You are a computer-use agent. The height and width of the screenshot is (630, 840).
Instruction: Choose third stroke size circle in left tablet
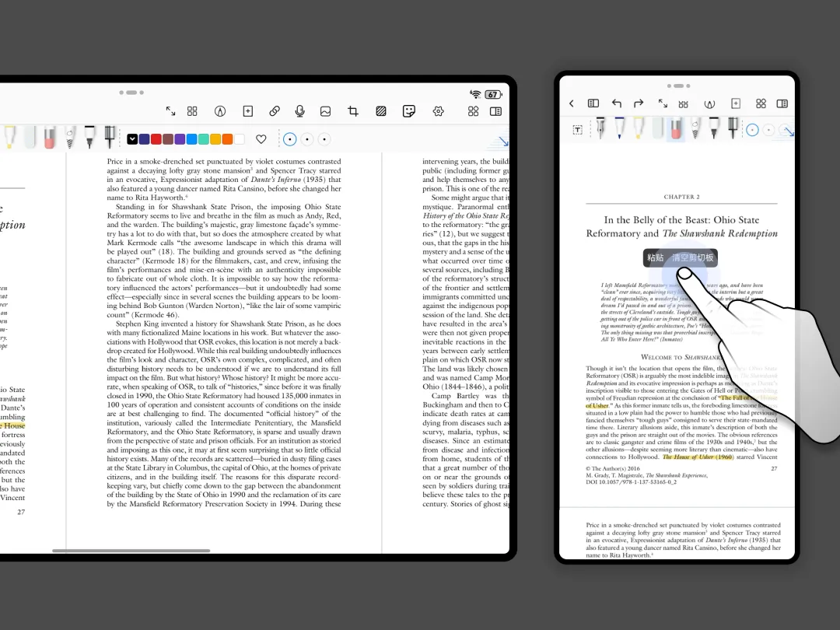(324, 139)
